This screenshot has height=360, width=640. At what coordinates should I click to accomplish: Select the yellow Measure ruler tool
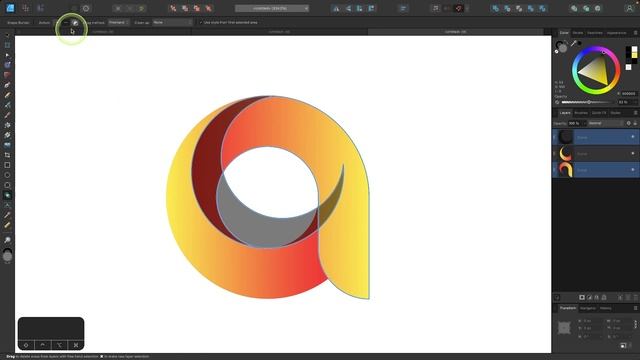click(7, 225)
